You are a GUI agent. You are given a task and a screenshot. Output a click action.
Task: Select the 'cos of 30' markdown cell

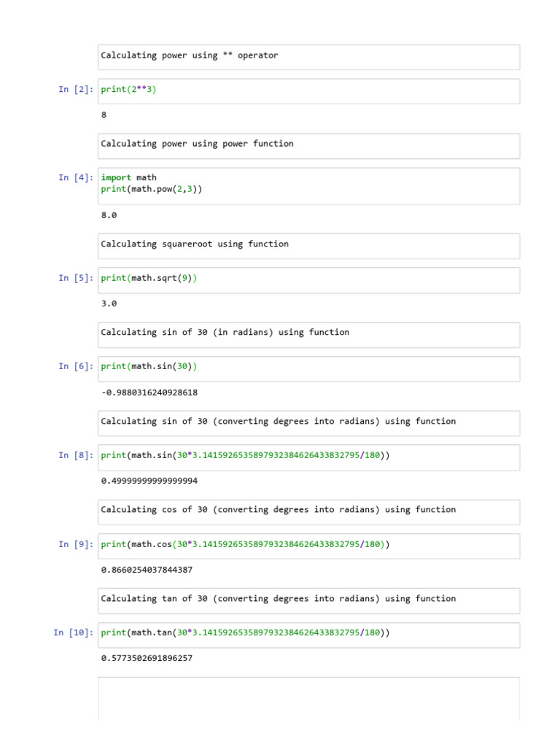coord(308,512)
